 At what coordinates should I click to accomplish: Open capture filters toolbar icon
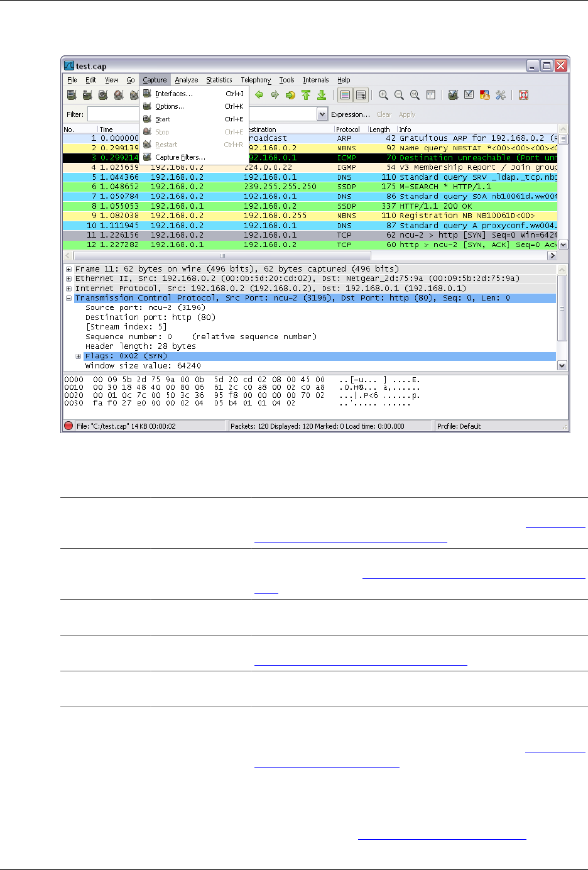[453, 95]
